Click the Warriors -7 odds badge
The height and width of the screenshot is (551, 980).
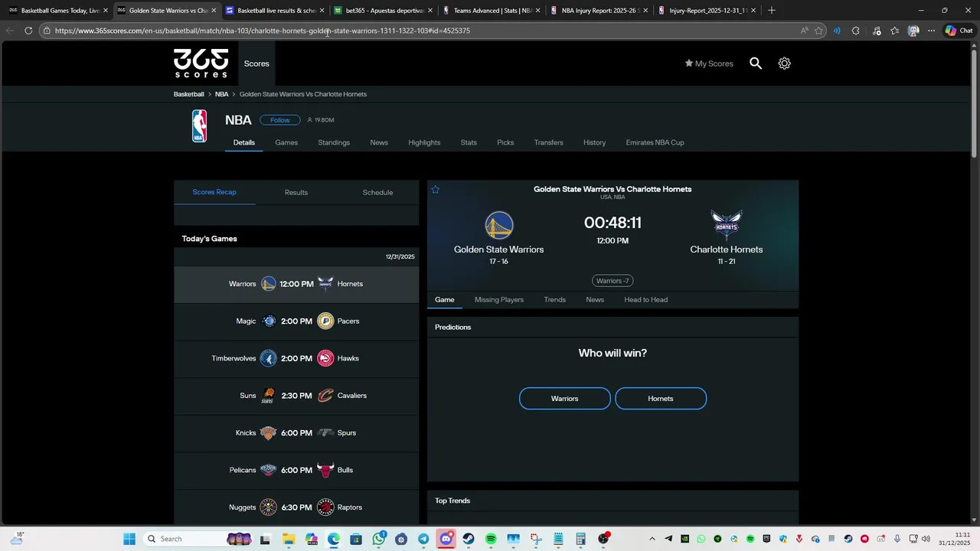click(612, 281)
